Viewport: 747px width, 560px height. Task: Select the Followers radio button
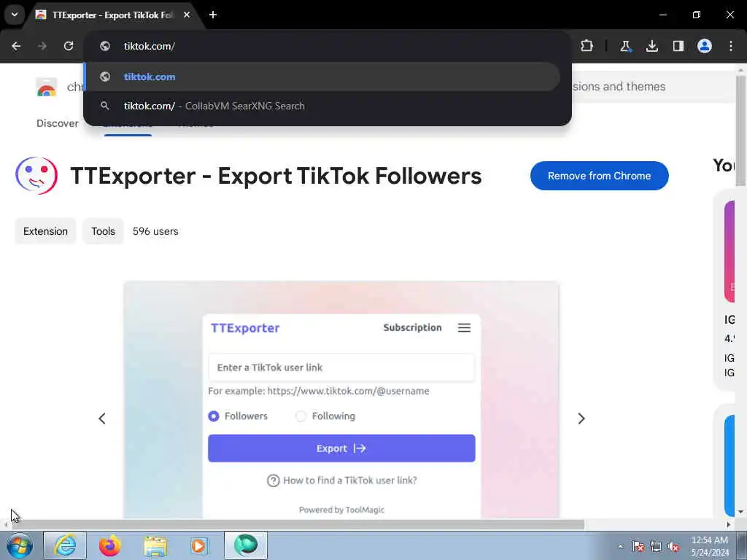214,416
